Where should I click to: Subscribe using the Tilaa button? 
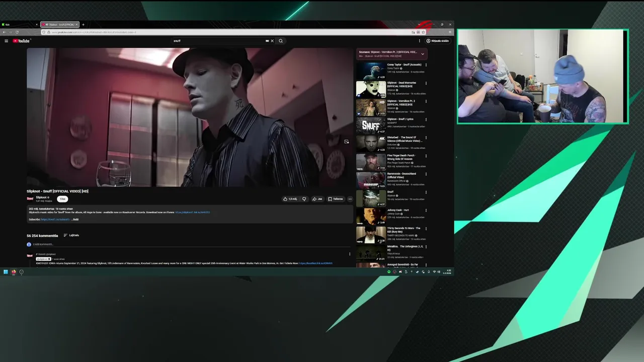62,199
